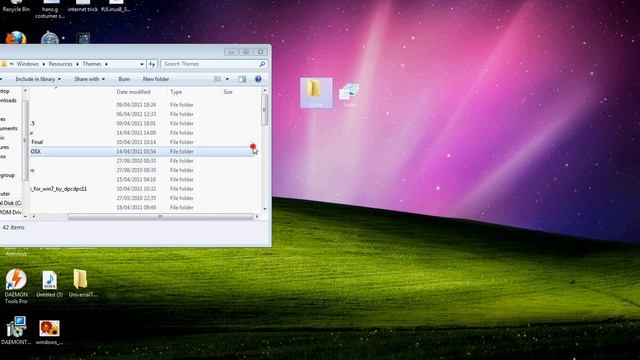Click the Burn toolbar button
Screen dimensions: 640x360
pos(124,79)
